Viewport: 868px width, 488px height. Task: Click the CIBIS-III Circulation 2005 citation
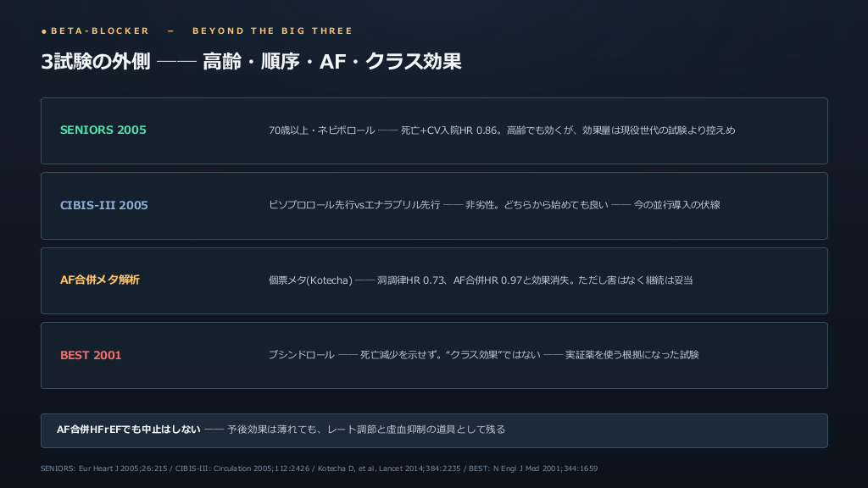[x=242, y=469]
